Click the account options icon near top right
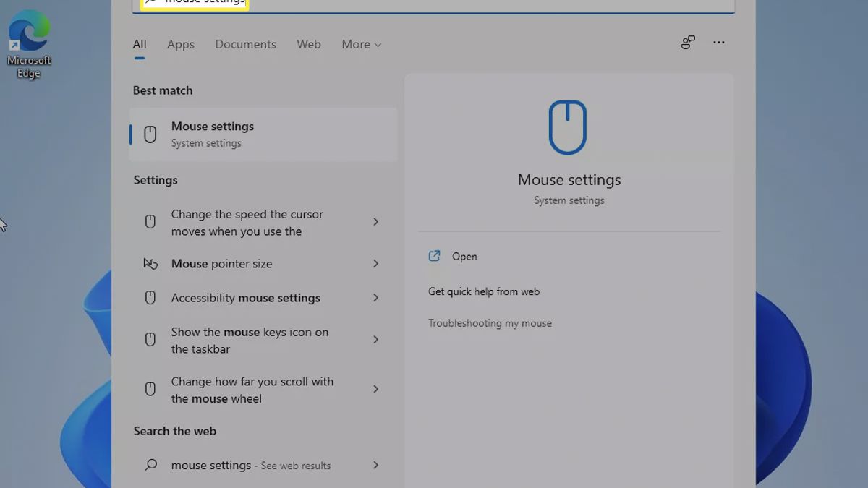Screen dimensions: 868x488 (x=687, y=43)
